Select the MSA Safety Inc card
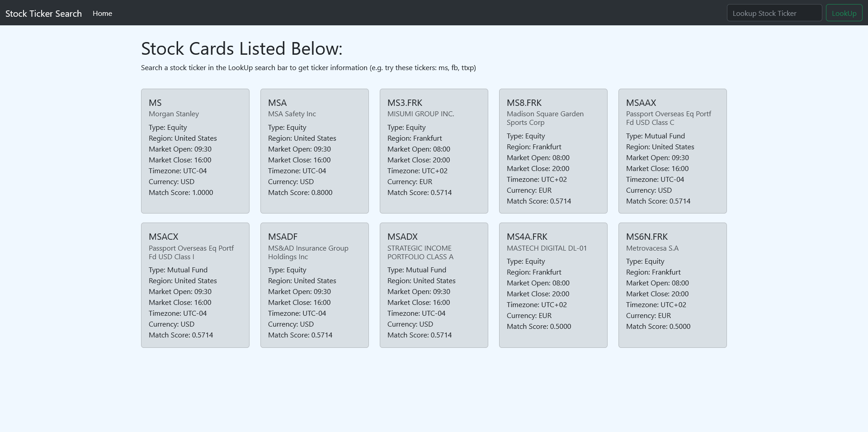 click(x=315, y=151)
